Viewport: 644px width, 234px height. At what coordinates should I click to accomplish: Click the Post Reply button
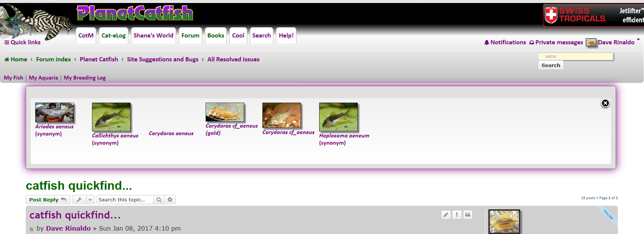click(48, 200)
